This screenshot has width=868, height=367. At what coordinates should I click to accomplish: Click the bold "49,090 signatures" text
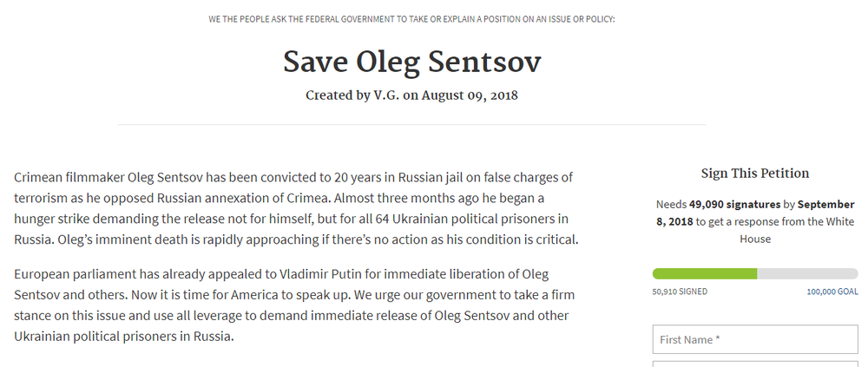point(734,206)
